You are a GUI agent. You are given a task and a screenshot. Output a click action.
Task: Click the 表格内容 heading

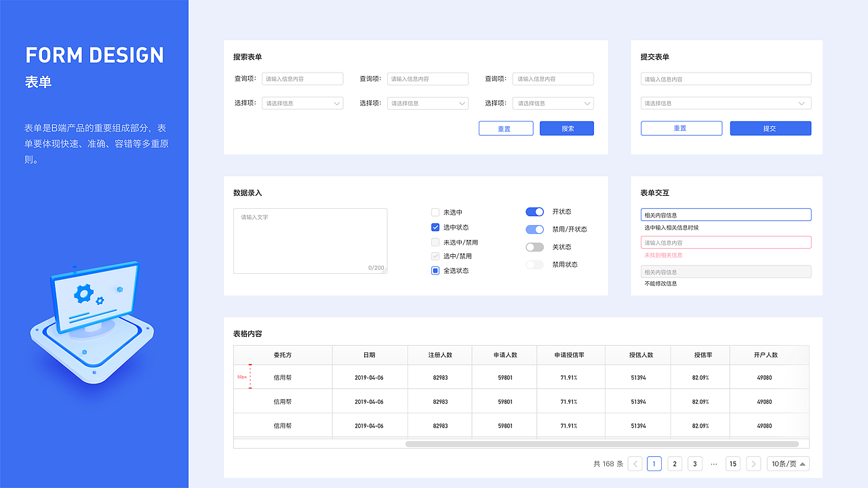click(248, 333)
